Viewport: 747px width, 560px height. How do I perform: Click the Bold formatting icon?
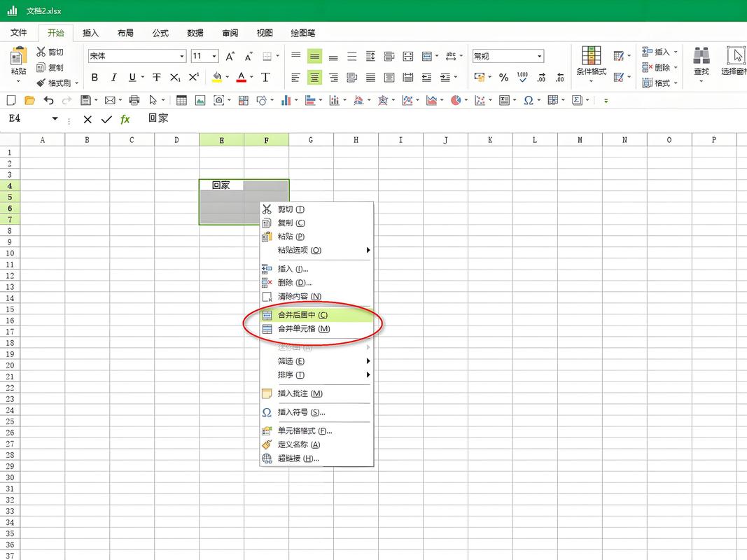click(95, 78)
